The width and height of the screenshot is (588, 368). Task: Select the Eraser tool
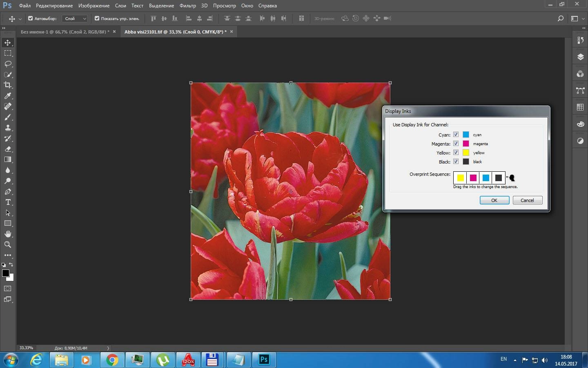pyautogui.click(x=8, y=149)
